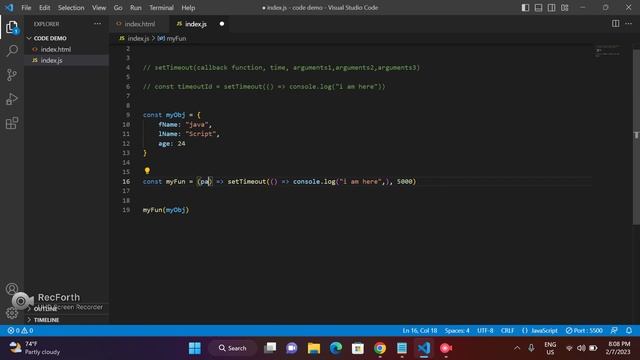Toggle the bottom panel layout icon
This screenshot has width=640, height=360.
[x=538, y=7]
